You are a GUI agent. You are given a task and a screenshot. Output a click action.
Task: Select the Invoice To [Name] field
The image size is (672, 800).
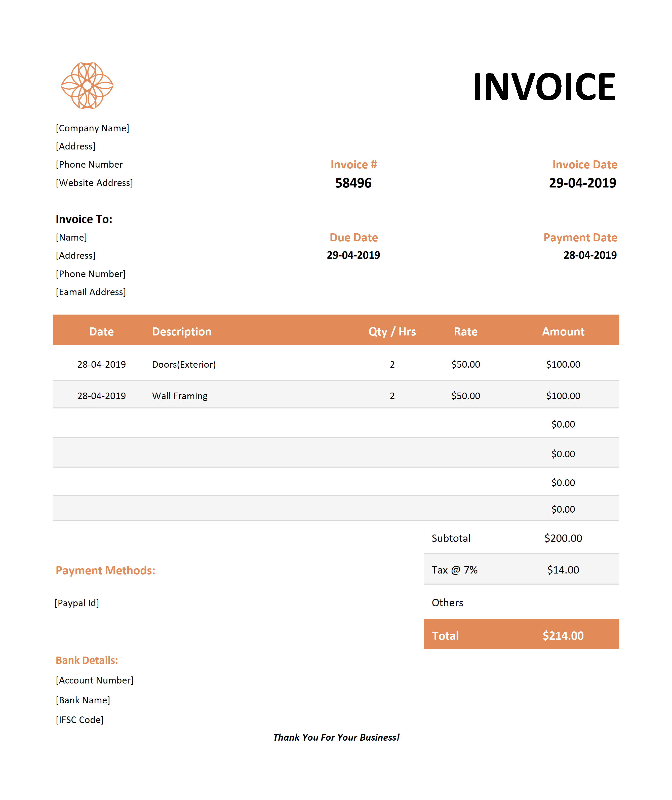(72, 238)
